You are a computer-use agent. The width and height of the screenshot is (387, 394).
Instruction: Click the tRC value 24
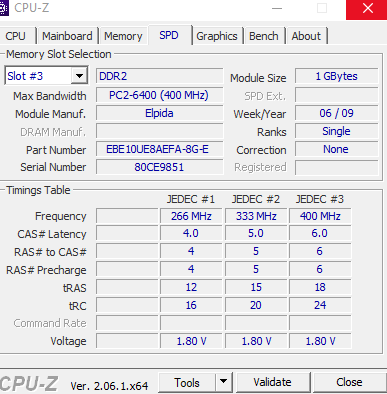point(320,305)
